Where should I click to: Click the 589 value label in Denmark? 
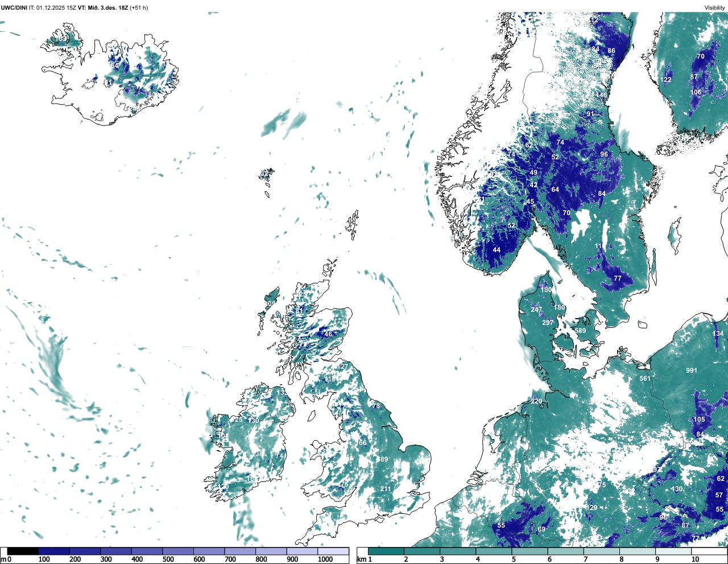point(580,331)
